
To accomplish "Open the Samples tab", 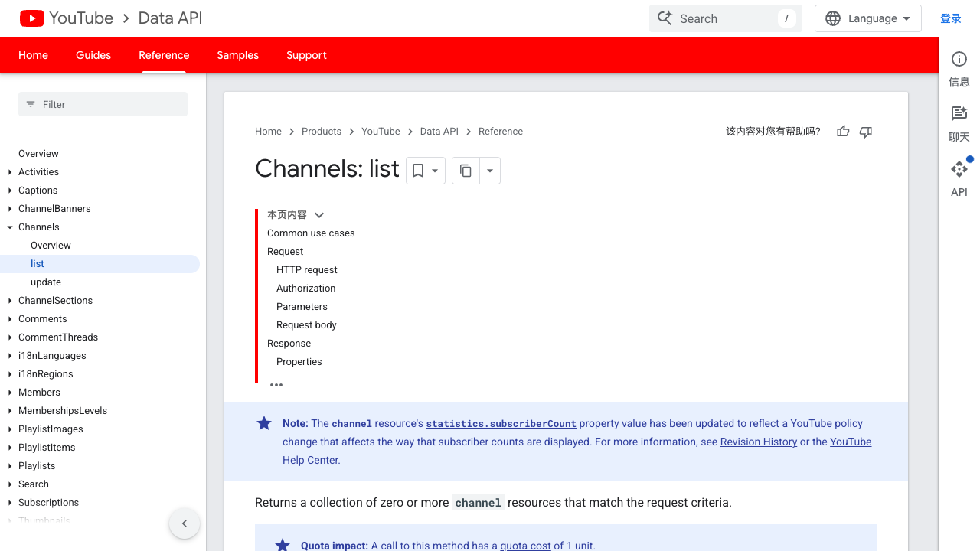I will 237,55.
